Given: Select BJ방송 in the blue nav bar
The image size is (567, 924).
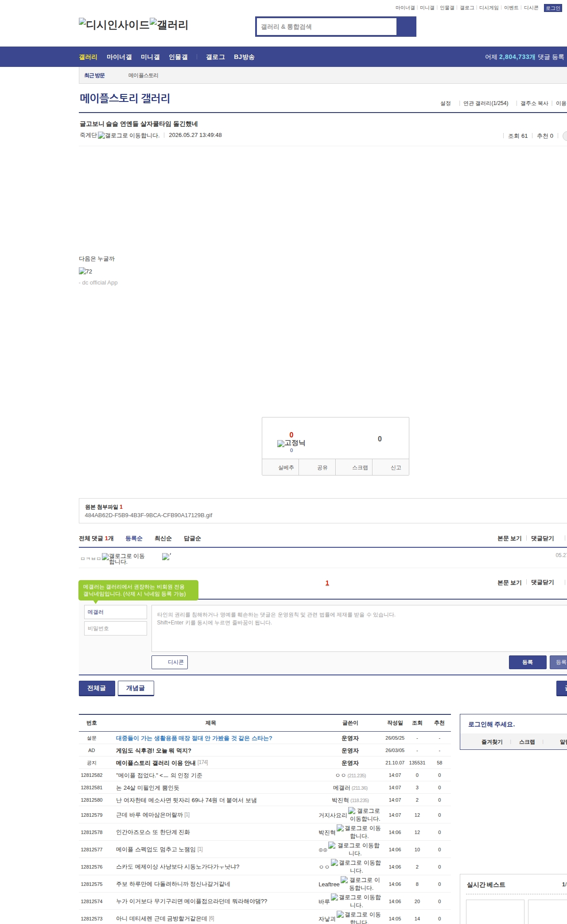Looking at the screenshot, I should click(x=244, y=57).
